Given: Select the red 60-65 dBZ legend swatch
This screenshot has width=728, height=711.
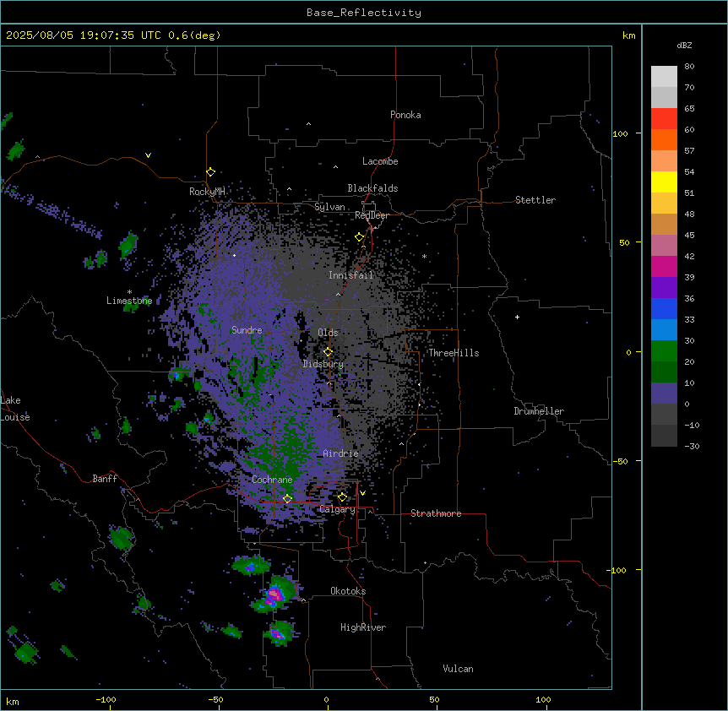Looking at the screenshot, I should (x=664, y=119).
